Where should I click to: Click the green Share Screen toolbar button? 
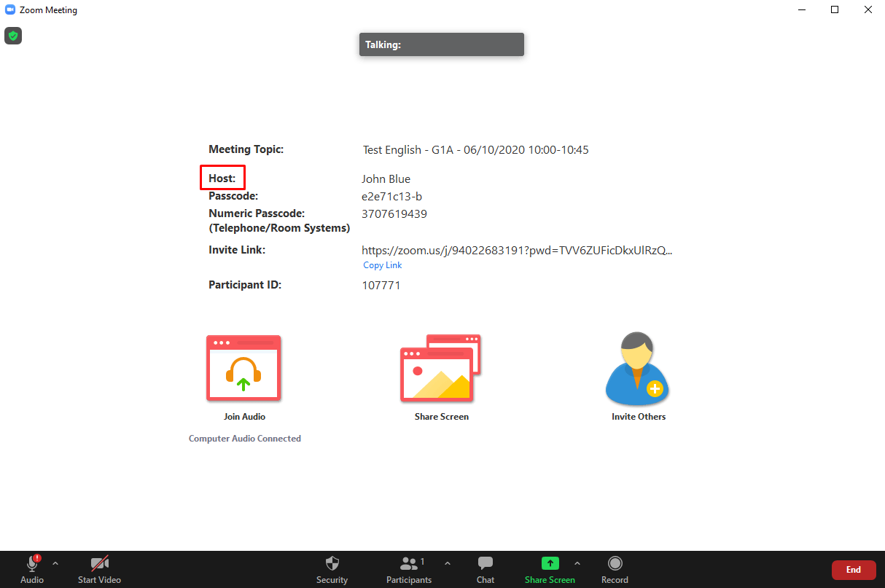click(550, 570)
